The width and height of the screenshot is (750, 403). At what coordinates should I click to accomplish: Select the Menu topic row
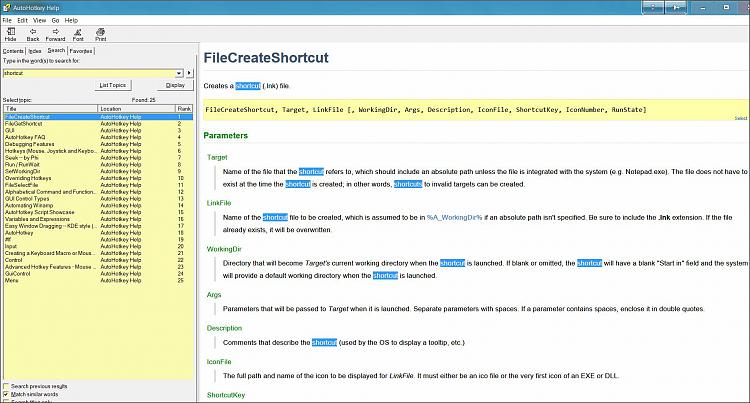tap(98, 281)
